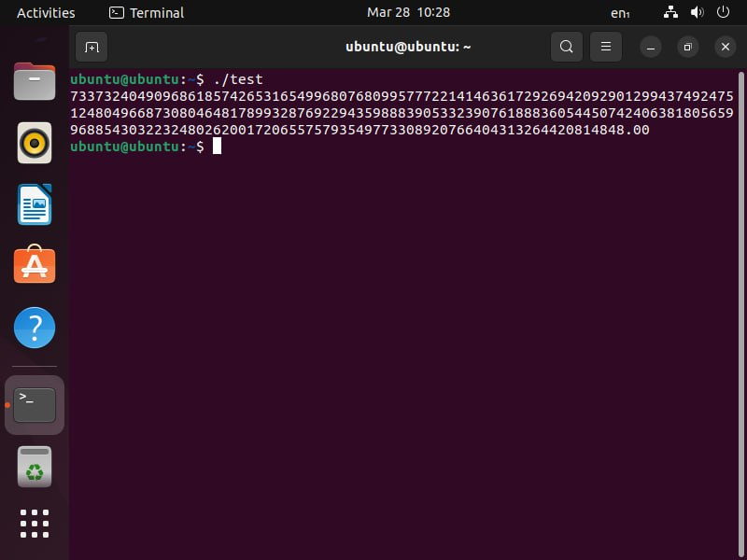Viewport: 747px width, 560px height.
Task: Open the terminal hamburger menu
Action: (605, 47)
